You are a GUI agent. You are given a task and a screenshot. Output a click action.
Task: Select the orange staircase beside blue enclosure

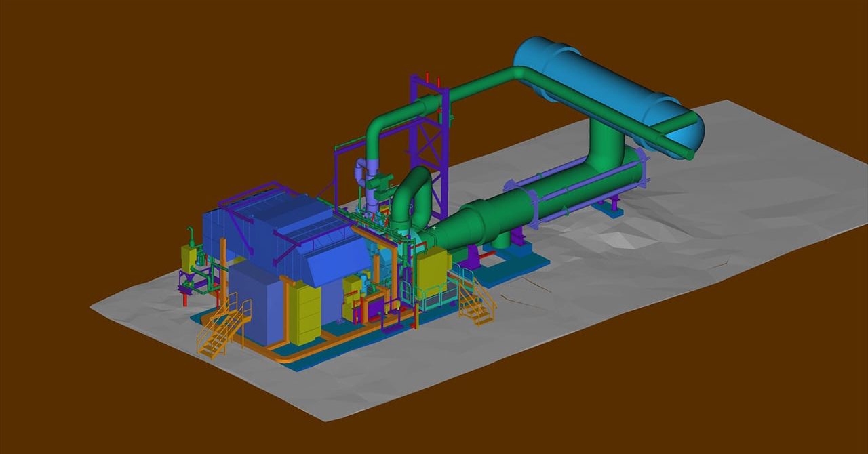223,327
